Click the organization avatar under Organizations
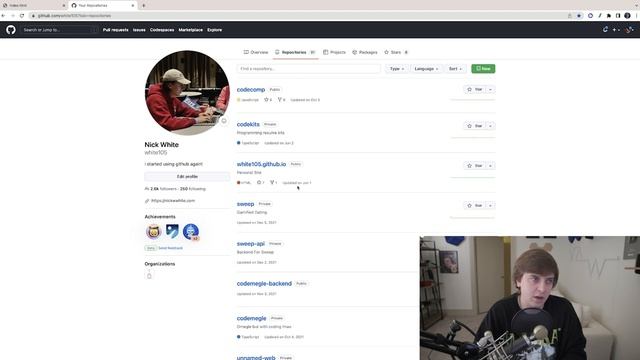 [x=149, y=276]
